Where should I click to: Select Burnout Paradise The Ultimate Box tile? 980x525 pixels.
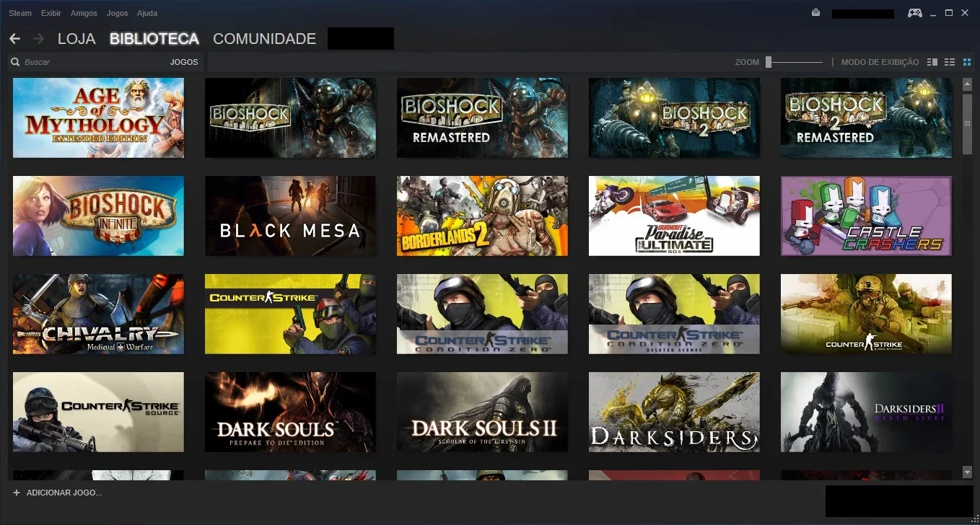click(674, 216)
